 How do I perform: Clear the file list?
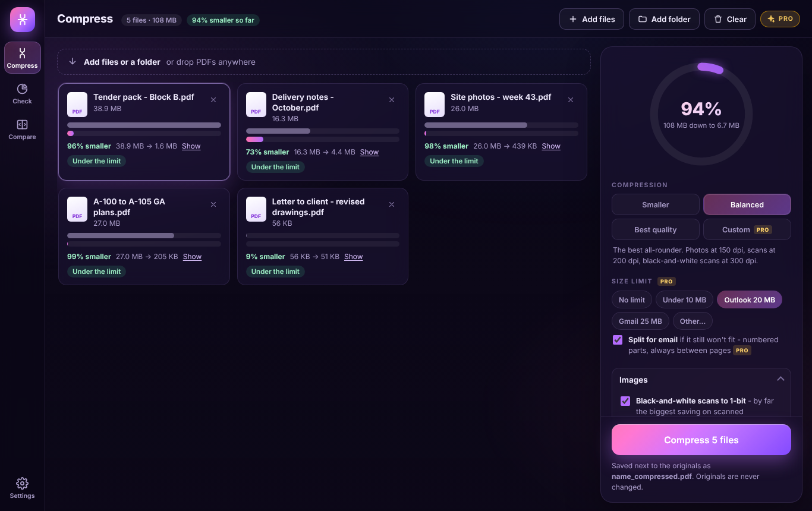pos(730,19)
